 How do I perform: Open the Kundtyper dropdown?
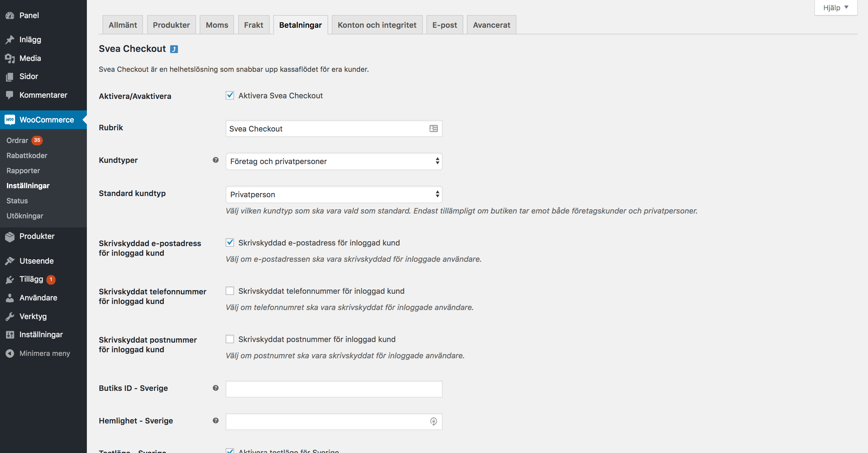[x=334, y=161]
